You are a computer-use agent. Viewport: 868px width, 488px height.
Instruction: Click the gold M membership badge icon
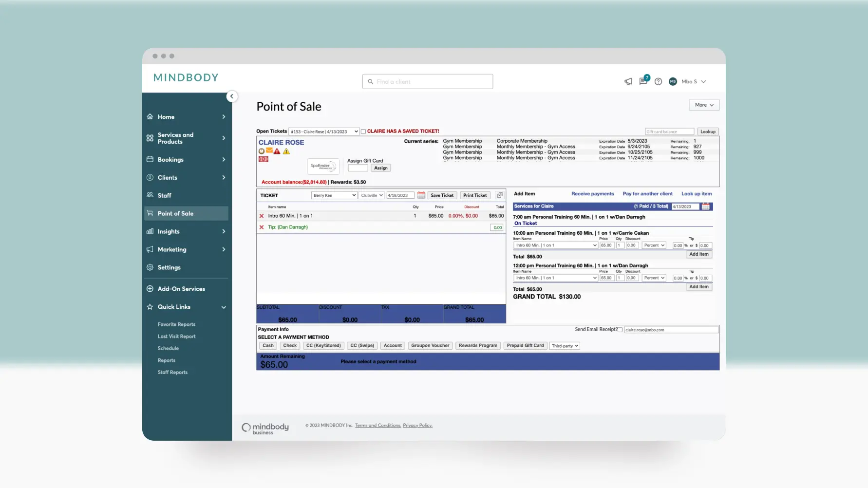coord(262,151)
